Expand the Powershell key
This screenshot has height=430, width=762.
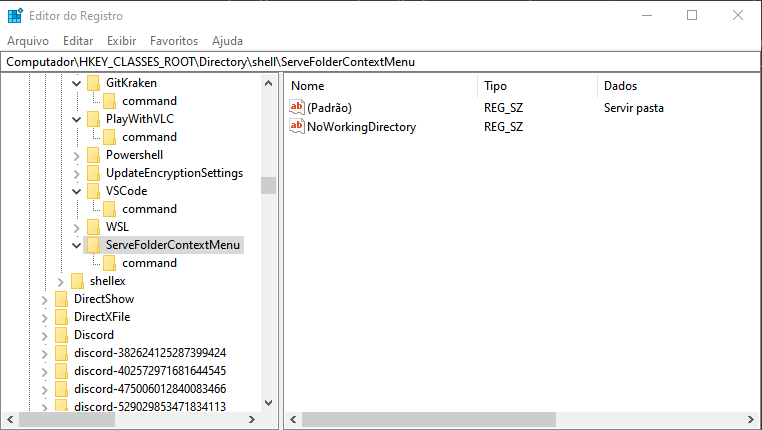point(76,155)
